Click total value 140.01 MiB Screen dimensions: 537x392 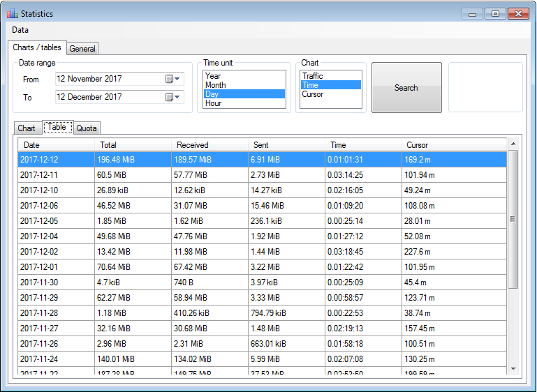coord(133,359)
